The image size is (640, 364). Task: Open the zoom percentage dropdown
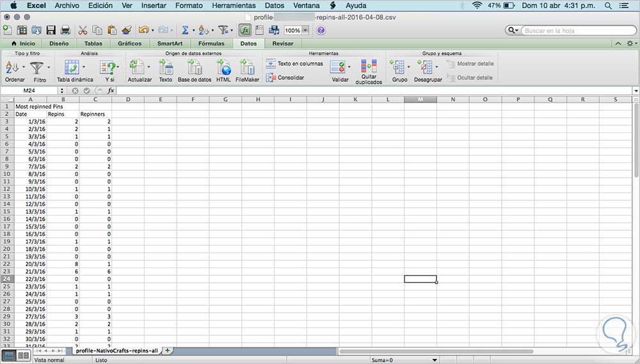(x=305, y=30)
